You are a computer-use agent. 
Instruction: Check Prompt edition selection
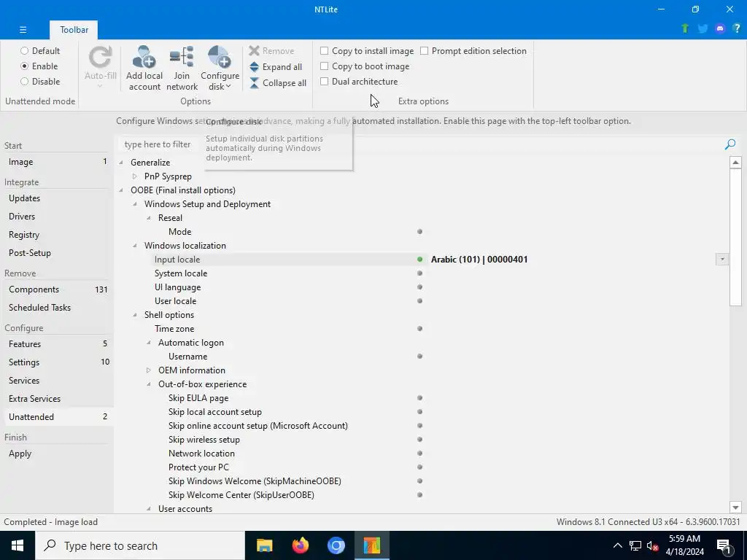[x=424, y=50]
